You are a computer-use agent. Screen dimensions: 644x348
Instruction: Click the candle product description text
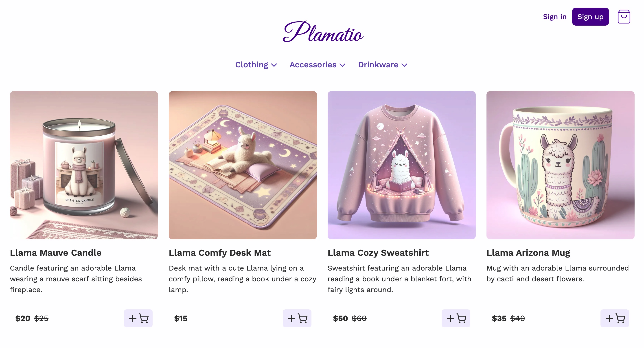76,279
